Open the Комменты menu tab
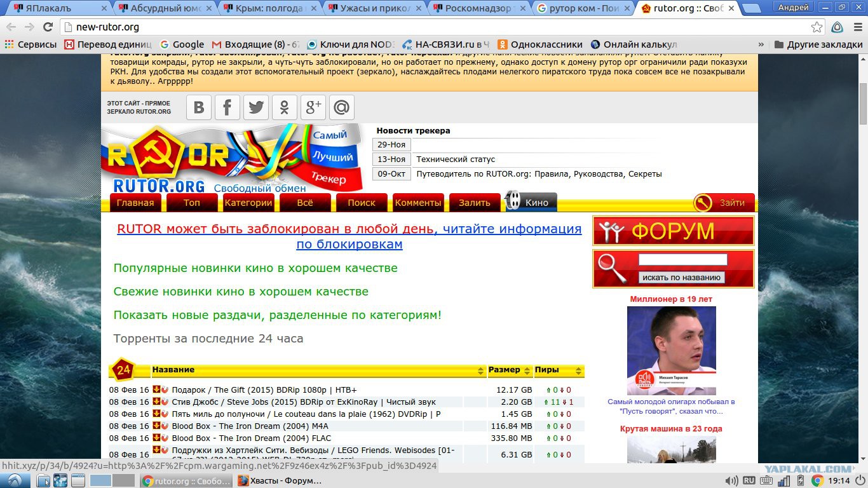The width and height of the screenshot is (868, 488). (418, 203)
